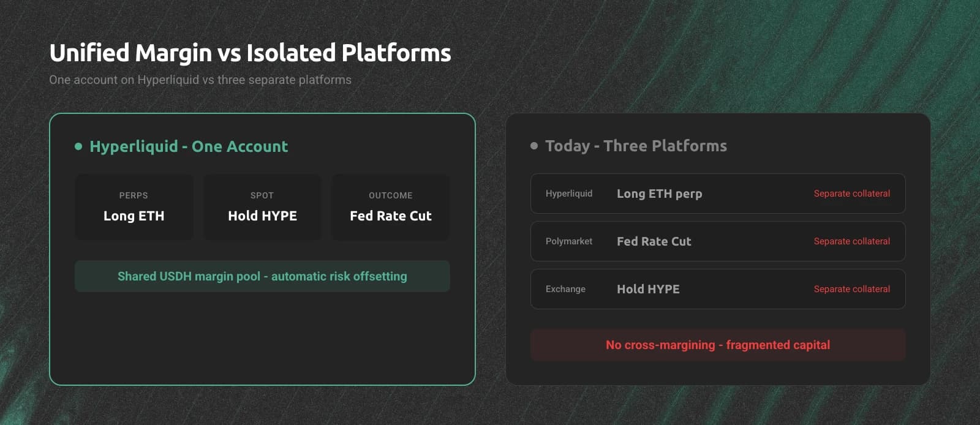Click the Polymarket platform label
This screenshot has height=425, width=980.
[x=569, y=241]
